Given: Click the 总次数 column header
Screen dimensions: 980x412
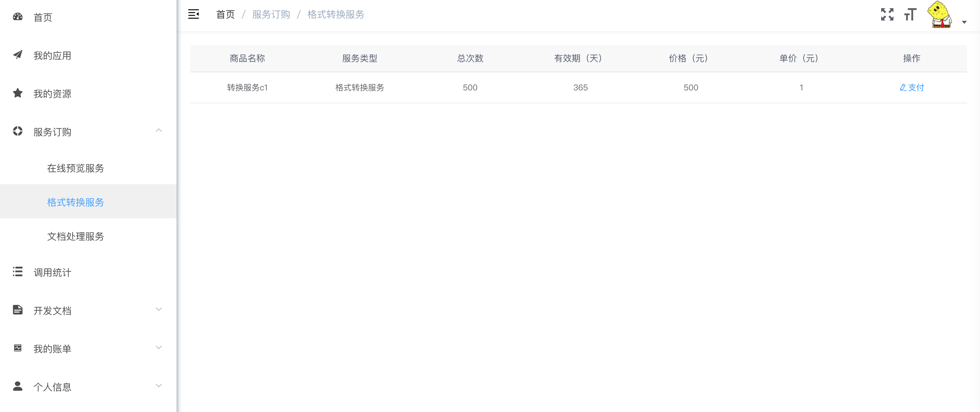Looking at the screenshot, I should [470, 58].
